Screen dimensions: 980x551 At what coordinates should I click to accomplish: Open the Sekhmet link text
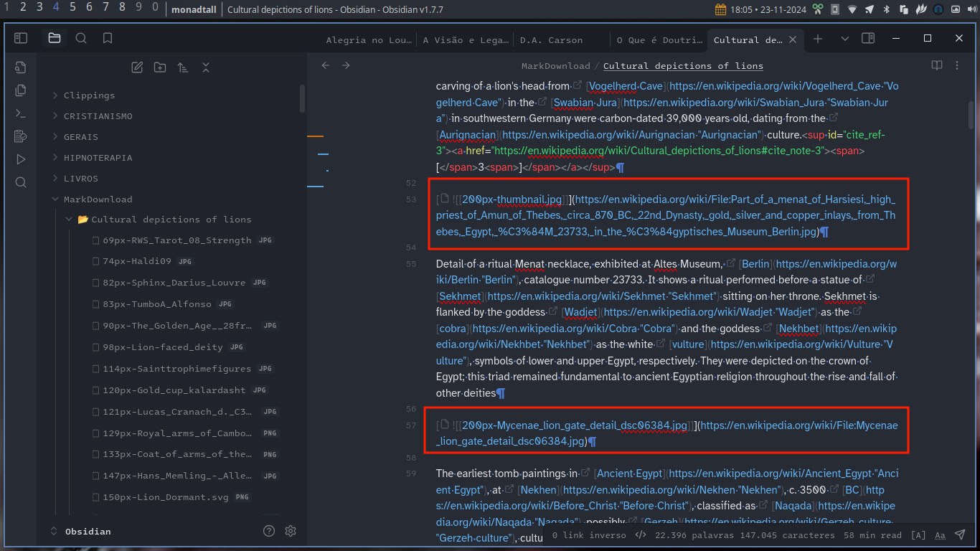(459, 296)
